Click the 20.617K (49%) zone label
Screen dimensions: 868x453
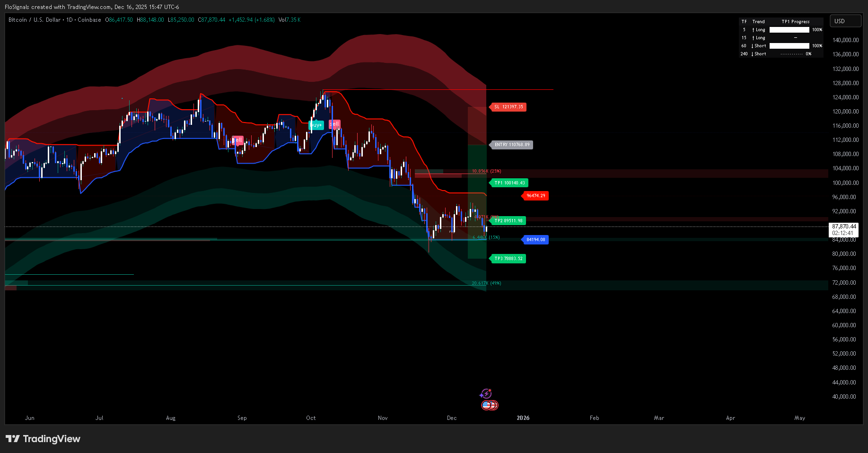tap(486, 283)
